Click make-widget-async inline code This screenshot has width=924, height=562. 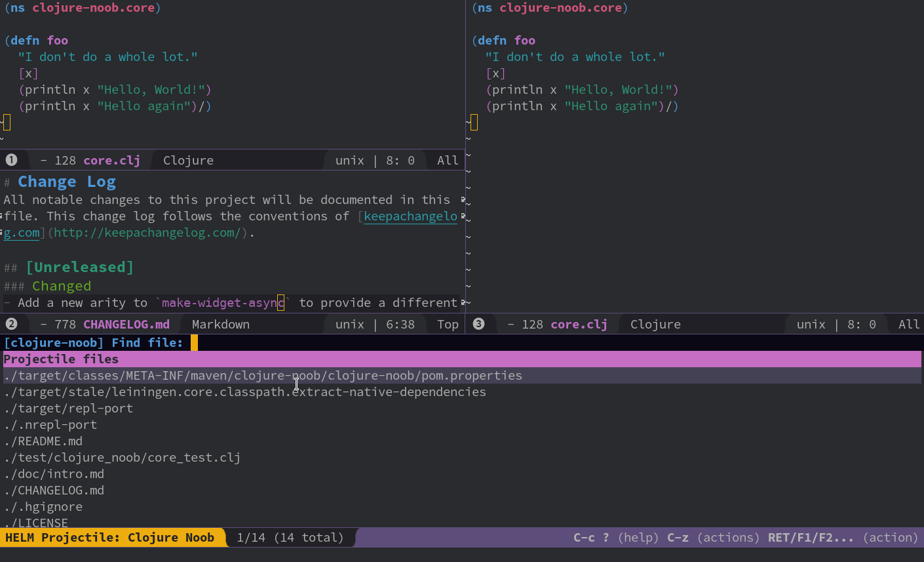tap(223, 303)
